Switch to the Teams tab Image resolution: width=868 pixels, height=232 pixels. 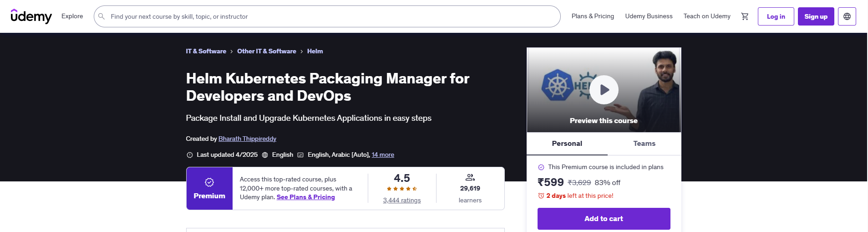(645, 144)
